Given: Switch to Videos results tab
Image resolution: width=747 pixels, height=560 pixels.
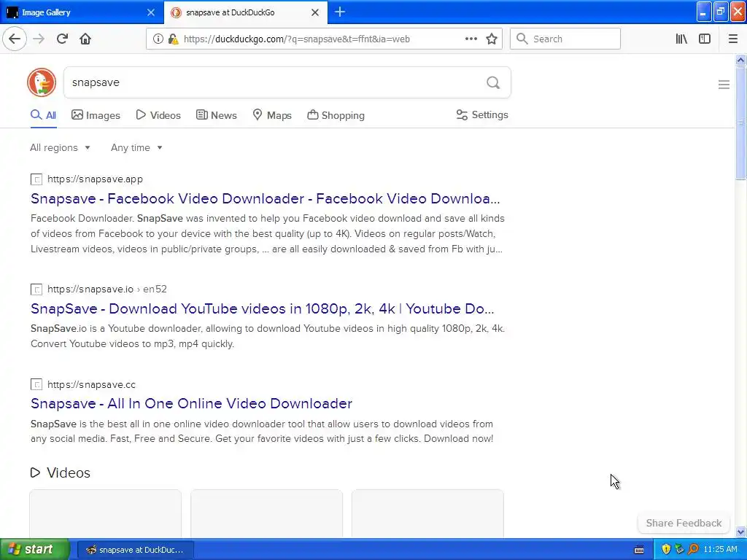Looking at the screenshot, I should [158, 115].
